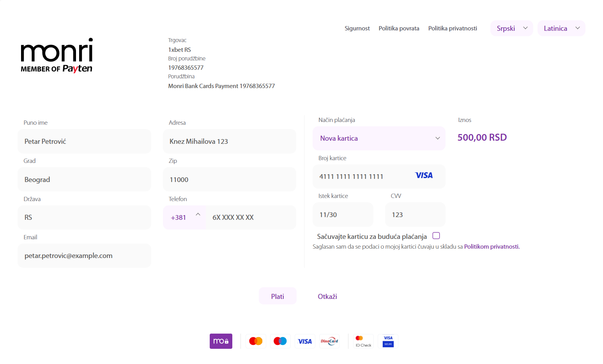Click the Otkaži button
The image size is (603, 364).
point(327,297)
